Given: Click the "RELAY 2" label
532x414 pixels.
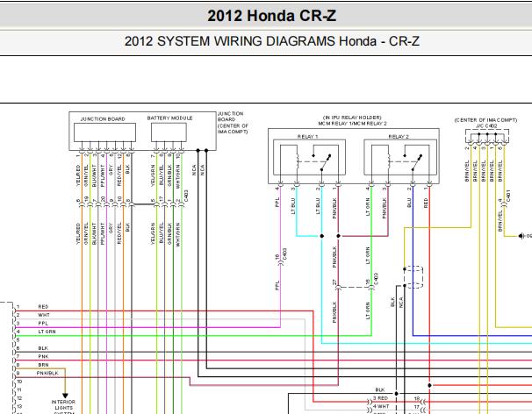Looking at the screenshot, I should point(399,137).
